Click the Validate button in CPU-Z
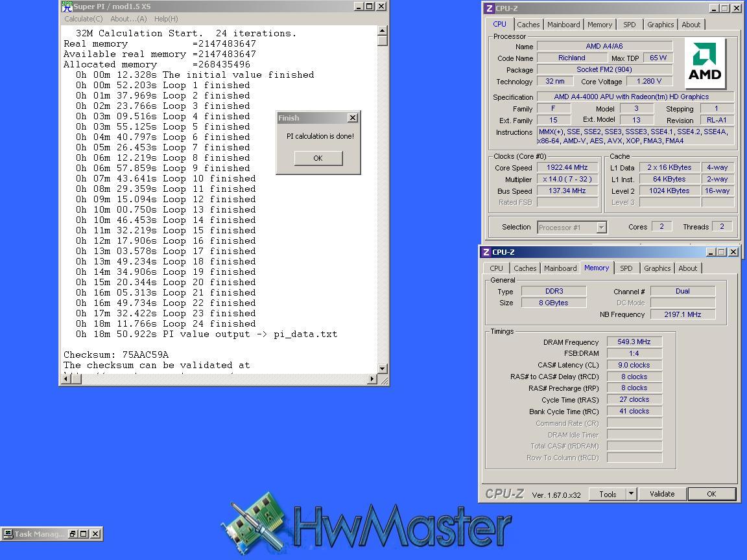 (x=662, y=494)
